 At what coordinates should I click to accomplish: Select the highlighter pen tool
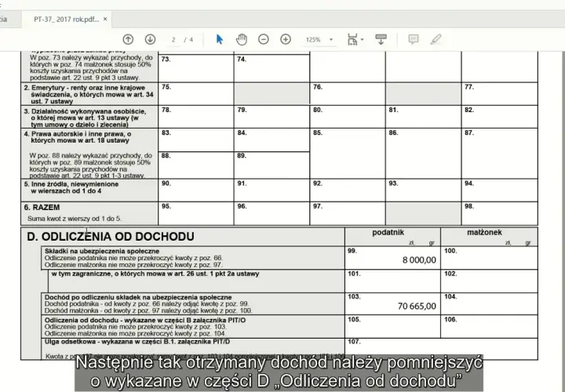pyautogui.click(x=436, y=39)
